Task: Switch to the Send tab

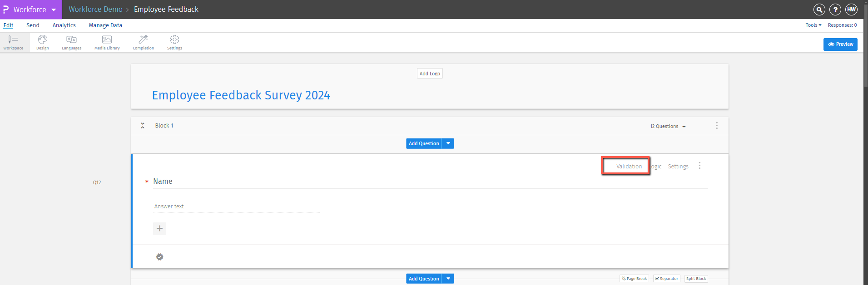Action: pyautogui.click(x=33, y=25)
